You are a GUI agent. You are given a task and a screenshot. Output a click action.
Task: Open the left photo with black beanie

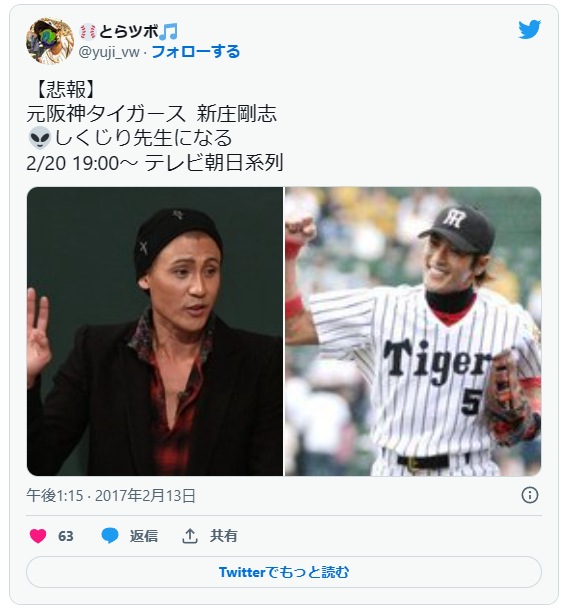click(155, 332)
